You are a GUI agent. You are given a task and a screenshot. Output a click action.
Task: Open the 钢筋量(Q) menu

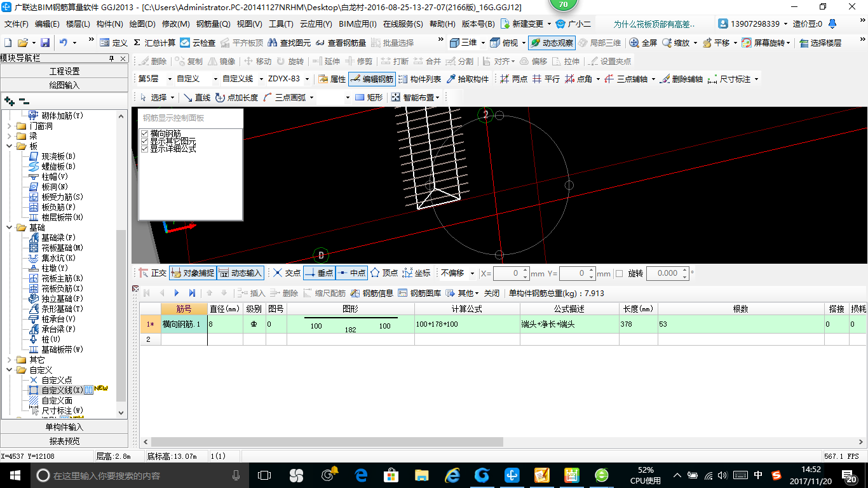tap(213, 24)
